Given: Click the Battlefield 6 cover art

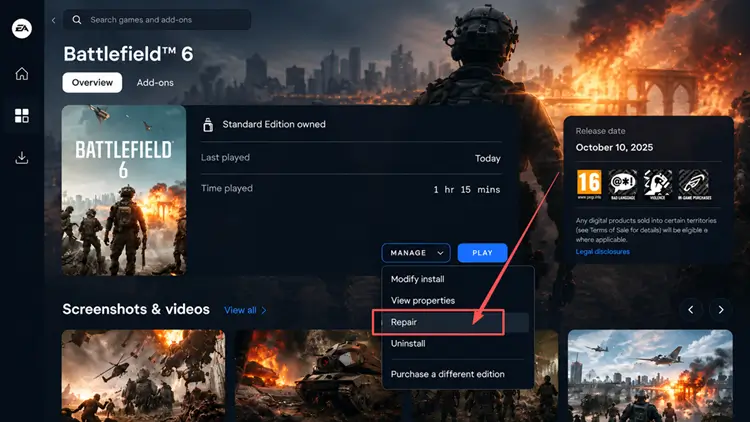Looking at the screenshot, I should [x=124, y=190].
